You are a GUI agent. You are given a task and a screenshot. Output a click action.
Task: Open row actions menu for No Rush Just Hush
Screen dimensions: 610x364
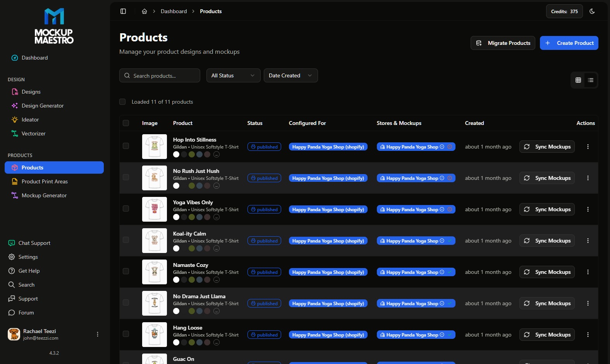[x=588, y=178]
